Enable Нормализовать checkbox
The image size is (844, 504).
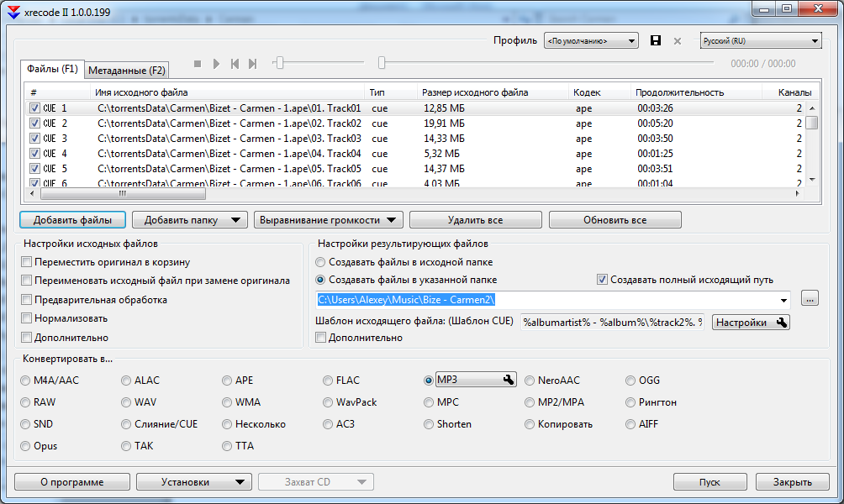[x=26, y=318]
